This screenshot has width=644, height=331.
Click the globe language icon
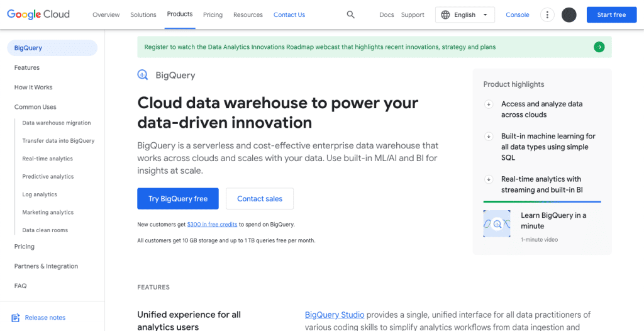tap(445, 15)
